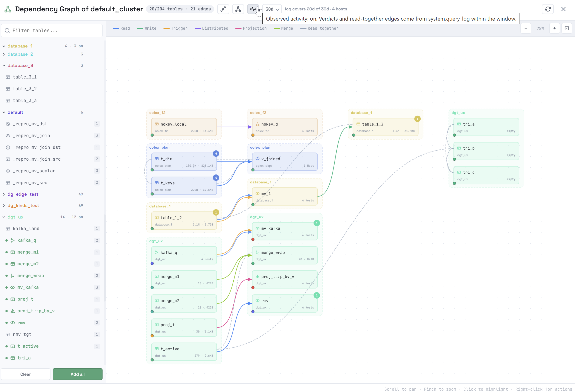The height and width of the screenshot is (392, 575).
Task: Toggle rmv in the sidebar list
Action: tap(52, 323)
